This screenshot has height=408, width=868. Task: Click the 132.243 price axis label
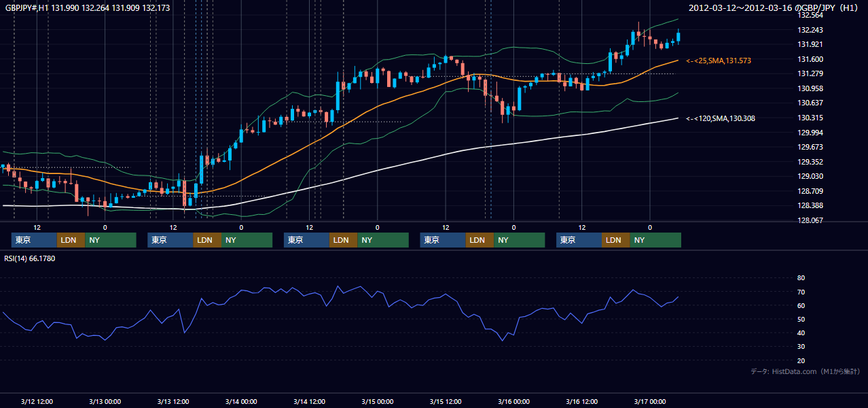click(x=810, y=30)
